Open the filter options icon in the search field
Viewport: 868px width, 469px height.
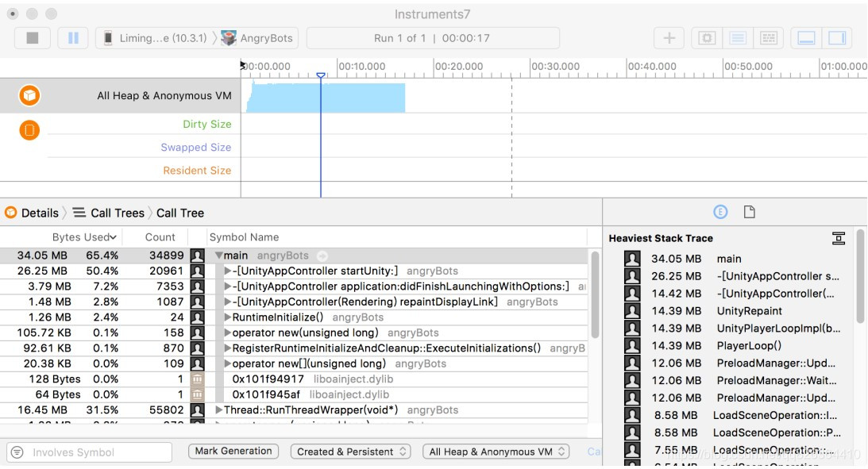tap(17, 452)
